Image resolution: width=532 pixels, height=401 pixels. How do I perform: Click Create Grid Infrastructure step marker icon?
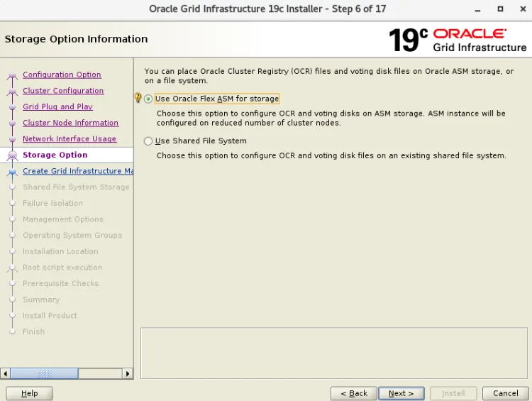click(13, 172)
